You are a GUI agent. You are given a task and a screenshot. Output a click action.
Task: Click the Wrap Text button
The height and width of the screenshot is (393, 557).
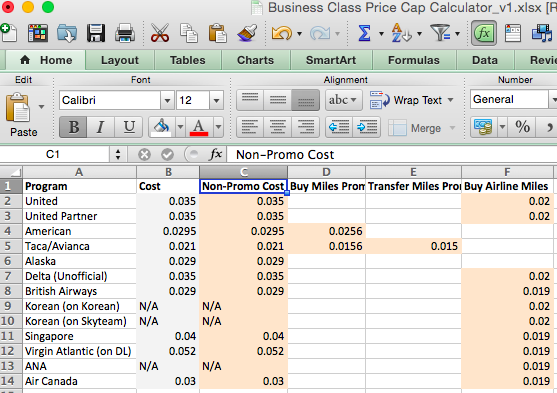point(406,100)
